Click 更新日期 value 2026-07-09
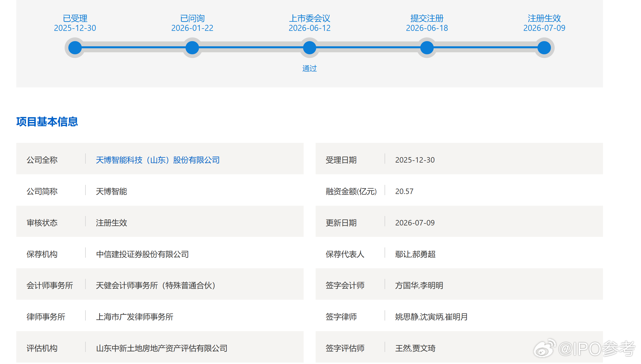This screenshot has height=364, width=641. (415, 223)
